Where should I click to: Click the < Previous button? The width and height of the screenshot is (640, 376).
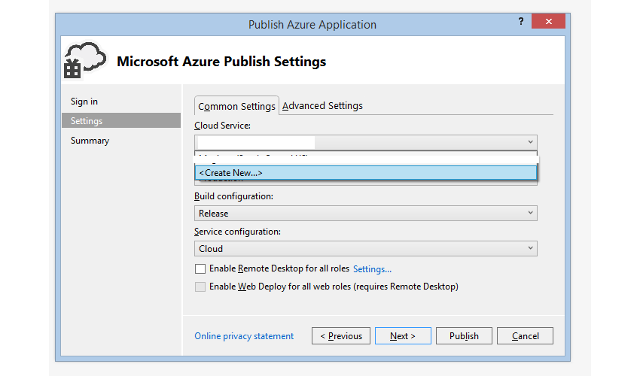pyautogui.click(x=341, y=336)
